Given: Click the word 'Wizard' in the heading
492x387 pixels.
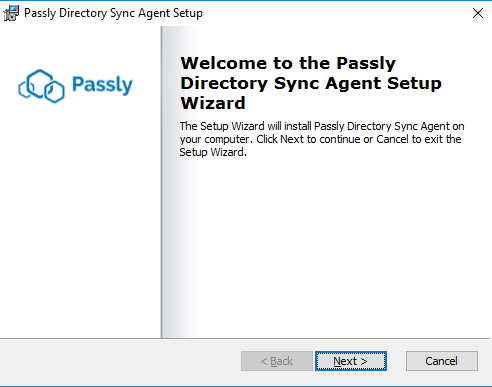Looking at the screenshot, I should [x=213, y=103].
